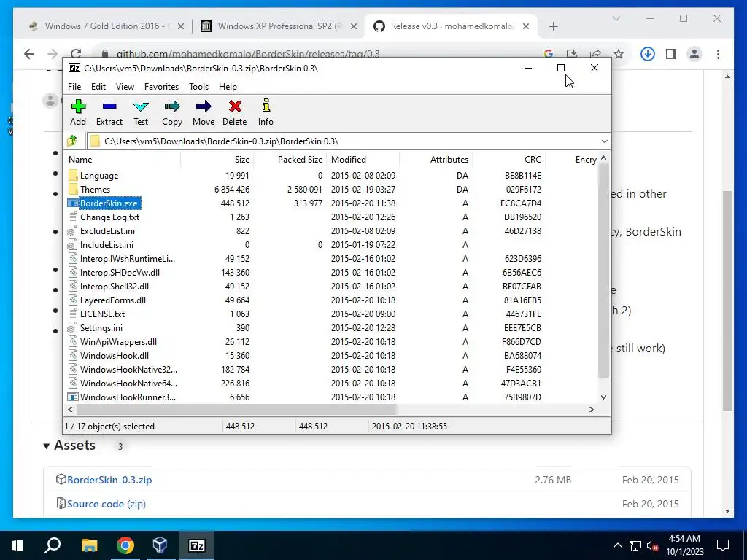747x560 pixels.
Task: Expand the 7-Zip address path dropdown
Action: 604,141
